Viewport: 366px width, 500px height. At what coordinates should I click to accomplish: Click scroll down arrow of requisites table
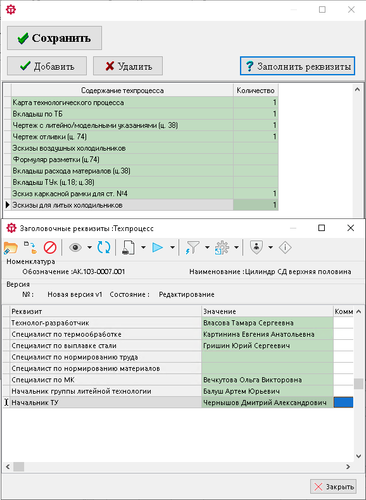(x=358, y=456)
